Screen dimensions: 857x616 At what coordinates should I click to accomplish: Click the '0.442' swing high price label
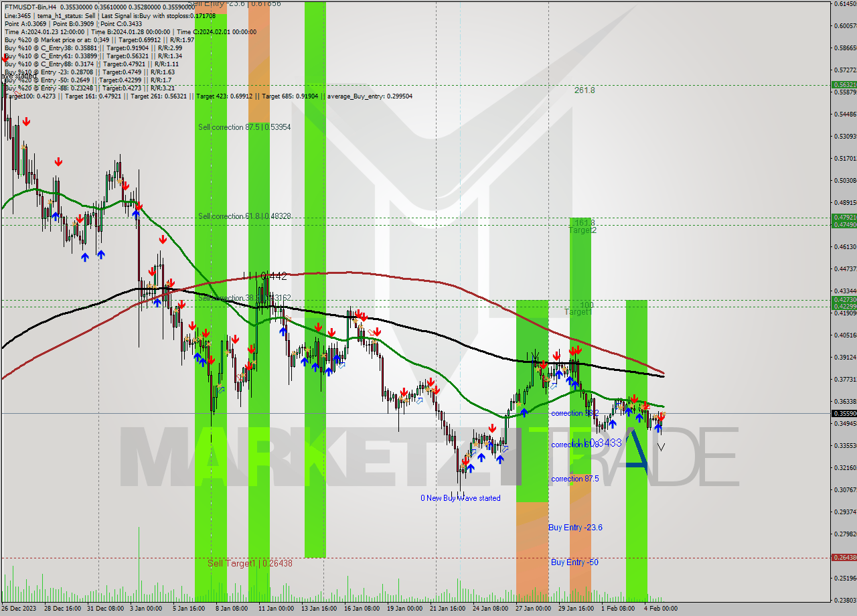(274, 275)
